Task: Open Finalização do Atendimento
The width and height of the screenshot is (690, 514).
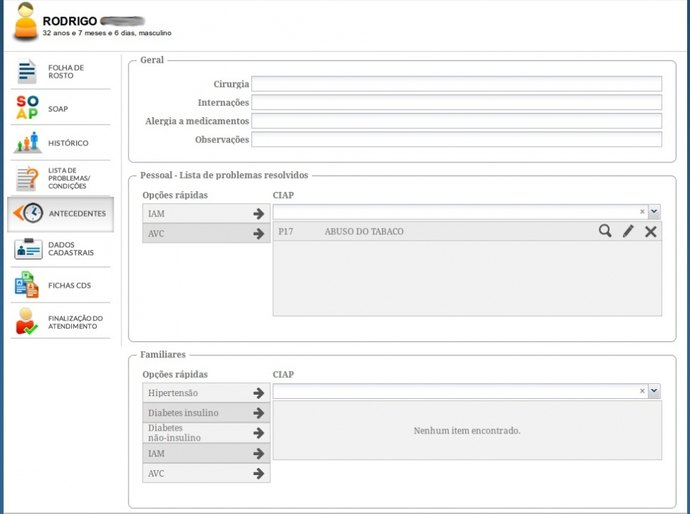Action: pyautogui.click(x=60, y=322)
